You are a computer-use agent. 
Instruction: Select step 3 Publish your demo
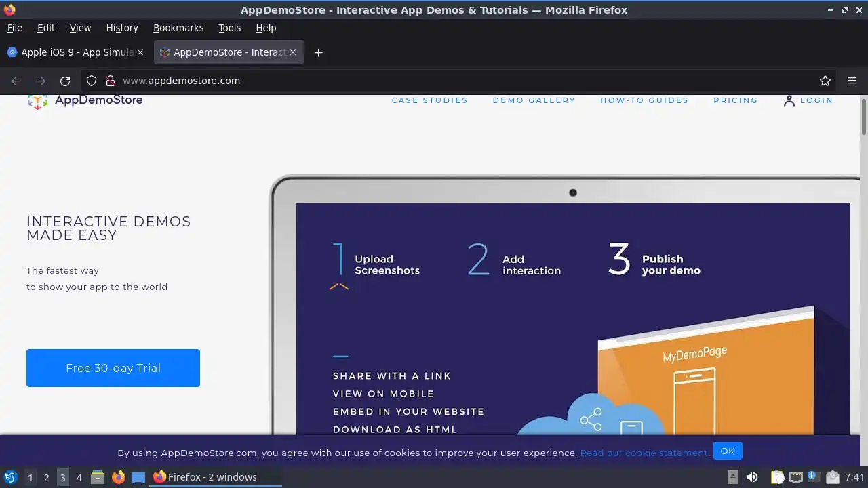click(x=654, y=262)
